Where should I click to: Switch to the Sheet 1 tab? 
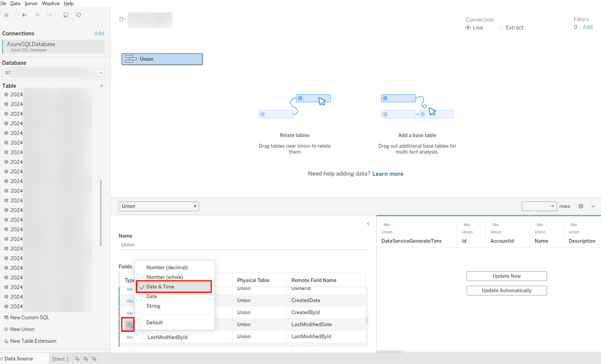60,358
